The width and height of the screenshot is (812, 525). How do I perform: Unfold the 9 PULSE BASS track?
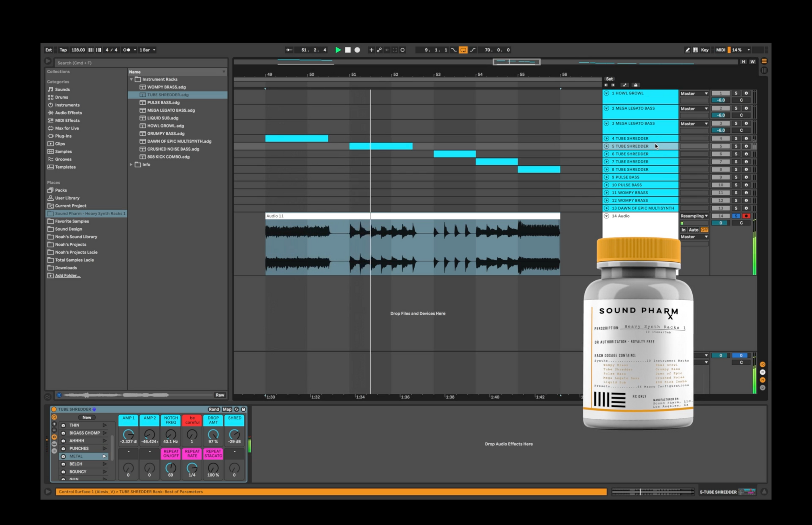pyautogui.click(x=606, y=177)
